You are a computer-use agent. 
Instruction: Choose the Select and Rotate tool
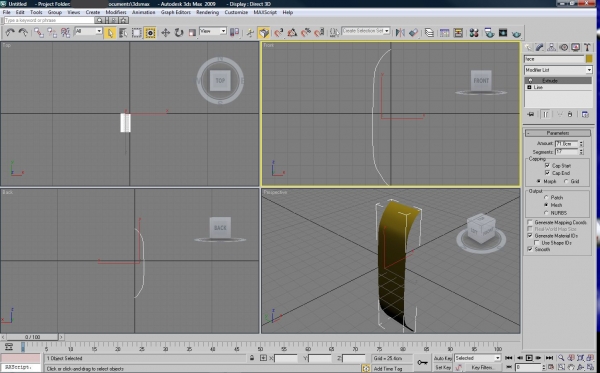point(179,33)
